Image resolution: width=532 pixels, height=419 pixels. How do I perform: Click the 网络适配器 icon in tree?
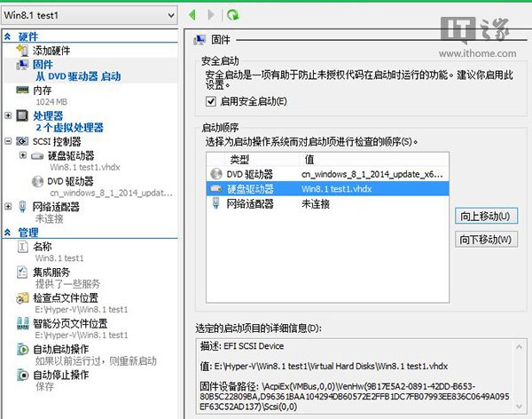pyautogui.click(x=22, y=206)
